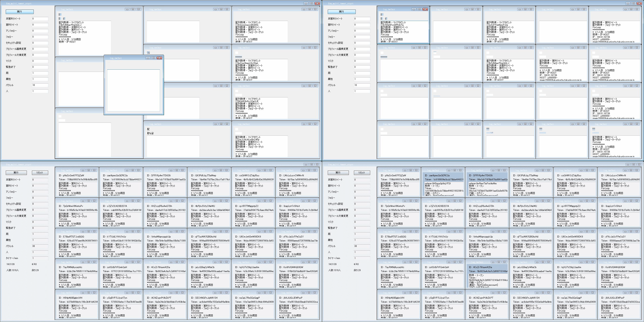
Task: Maximize the highlighted SFRYKp4w77S428i log window
Action: [499, 170]
